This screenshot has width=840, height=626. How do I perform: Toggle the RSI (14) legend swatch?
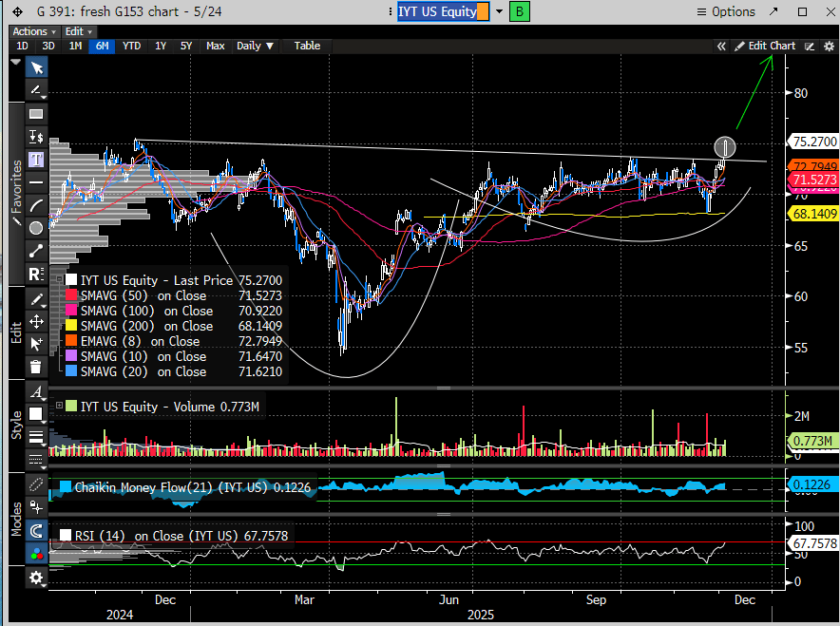click(x=67, y=535)
